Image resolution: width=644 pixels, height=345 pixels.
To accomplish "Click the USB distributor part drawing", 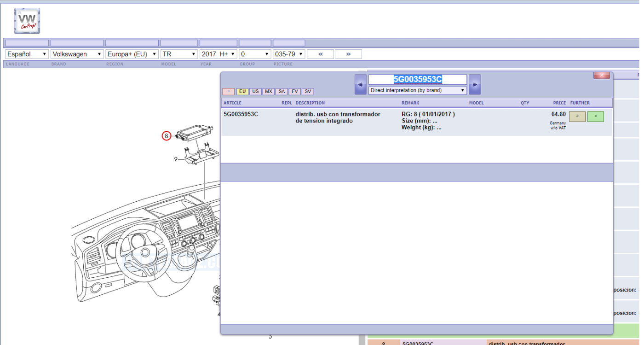I will tap(195, 133).
